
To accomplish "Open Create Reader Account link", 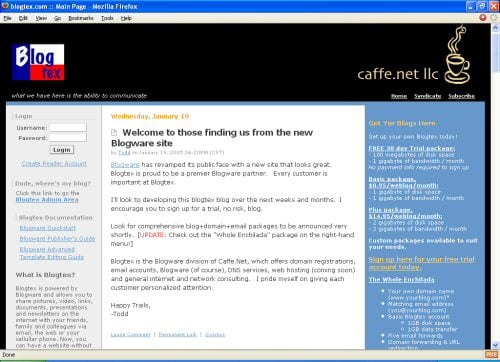I will click(54, 163).
